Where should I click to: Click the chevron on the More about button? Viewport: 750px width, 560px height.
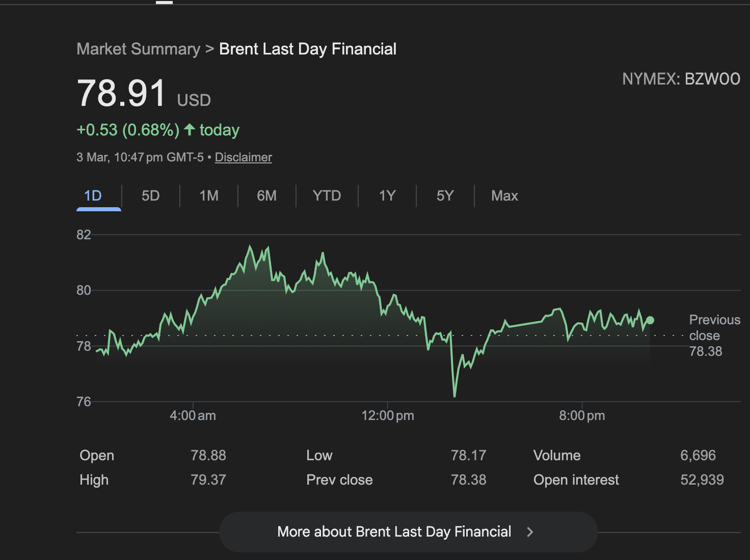click(530, 531)
